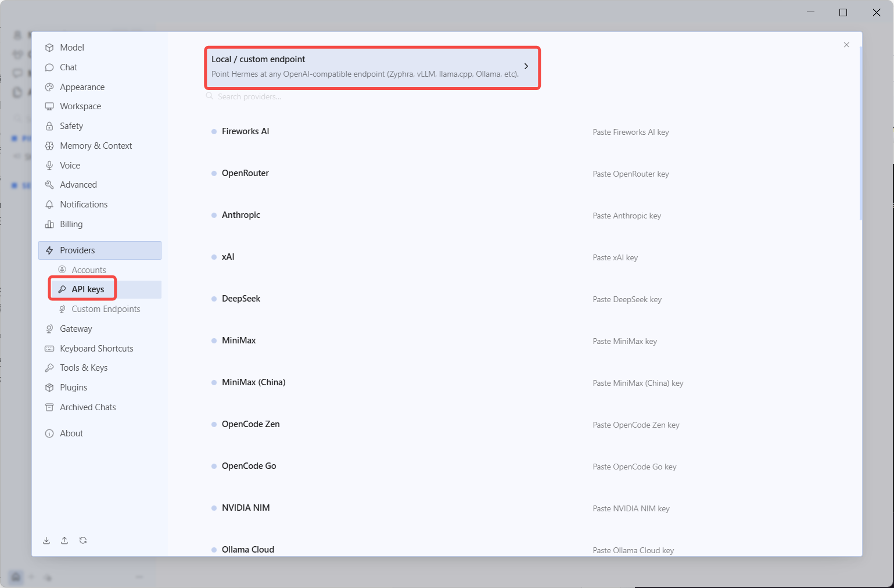The height and width of the screenshot is (588, 894).
Task: Click the Archived Chats box icon
Action: pyautogui.click(x=49, y=407)
